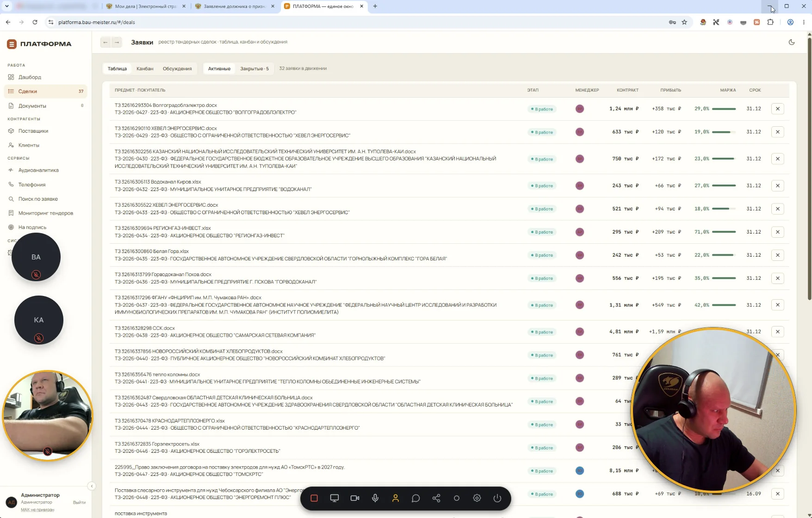Click the margin bar for Горводоканал Псков deal
Image resolution: width=812 pixels, height=518 pixels.
coord(724,278)
